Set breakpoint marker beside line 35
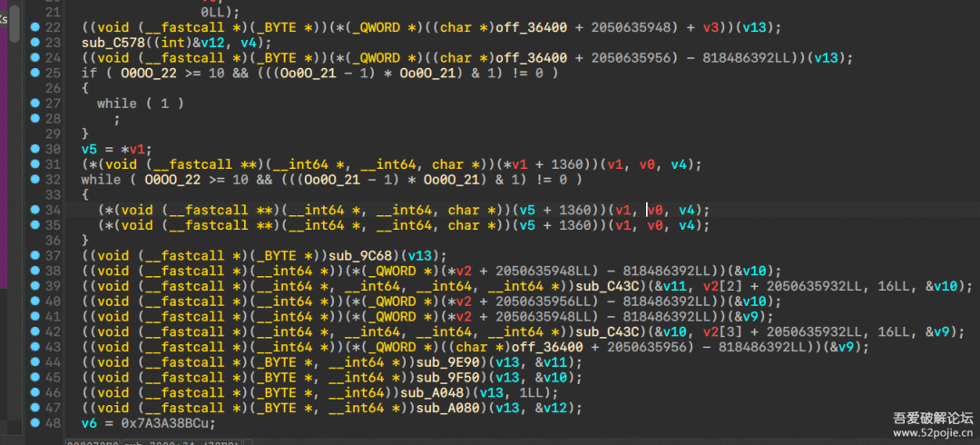The image size is (980, 445). coord(34,224)
